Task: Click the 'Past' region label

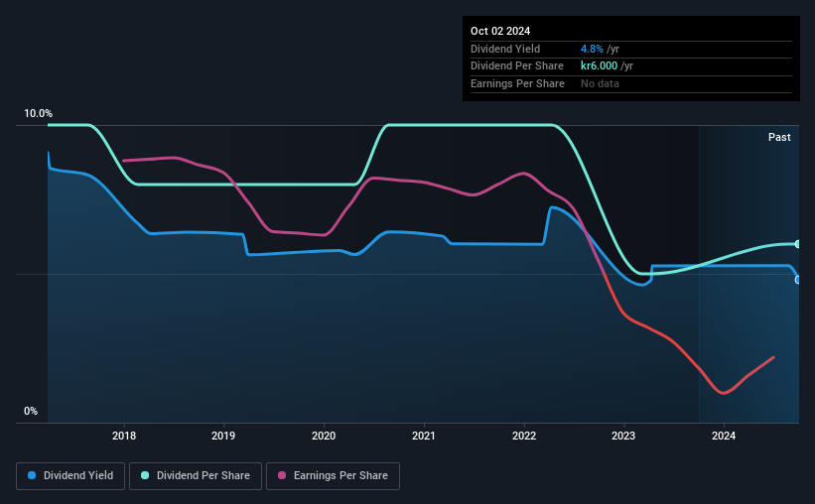Action: (779, 137)
